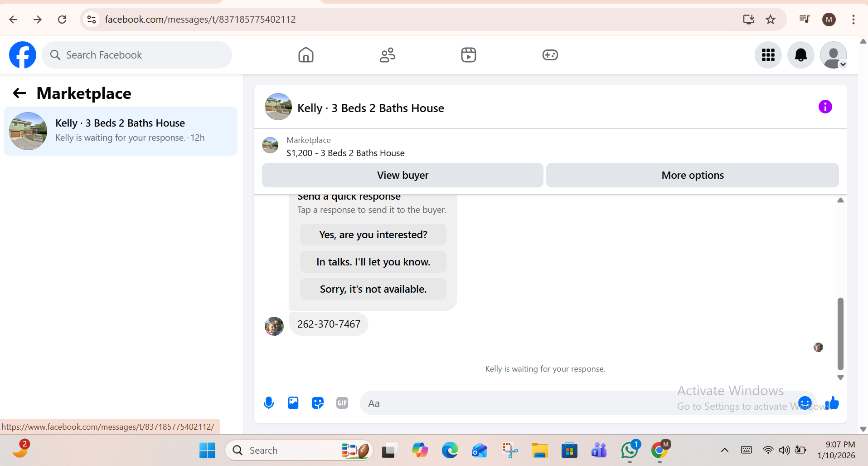
Task: Send a thumbs up like
Action: (832, 403)
